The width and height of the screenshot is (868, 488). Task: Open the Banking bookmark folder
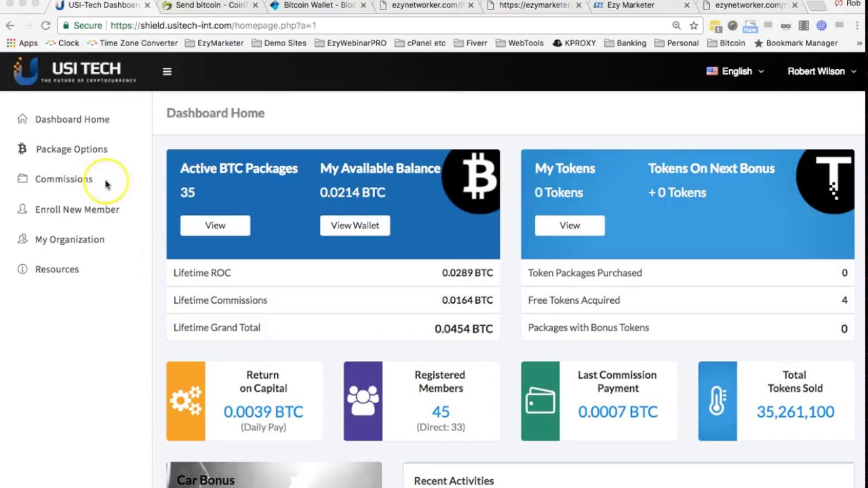[x=625, y=43]
